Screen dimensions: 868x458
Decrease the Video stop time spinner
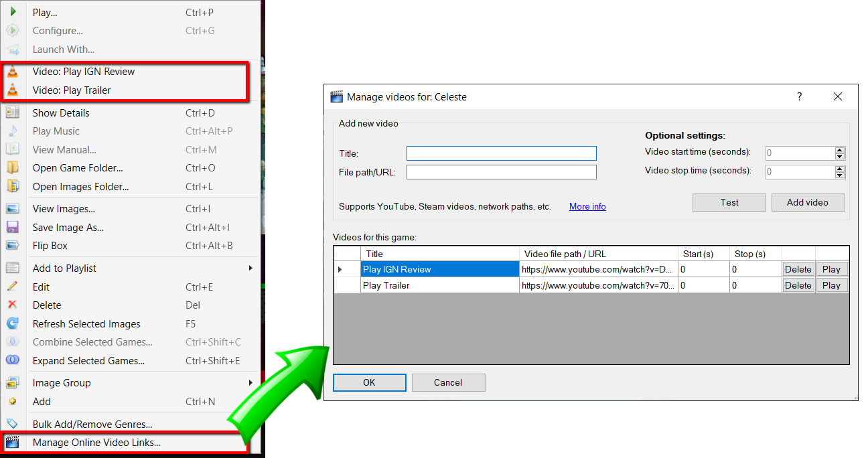(840, 175)
